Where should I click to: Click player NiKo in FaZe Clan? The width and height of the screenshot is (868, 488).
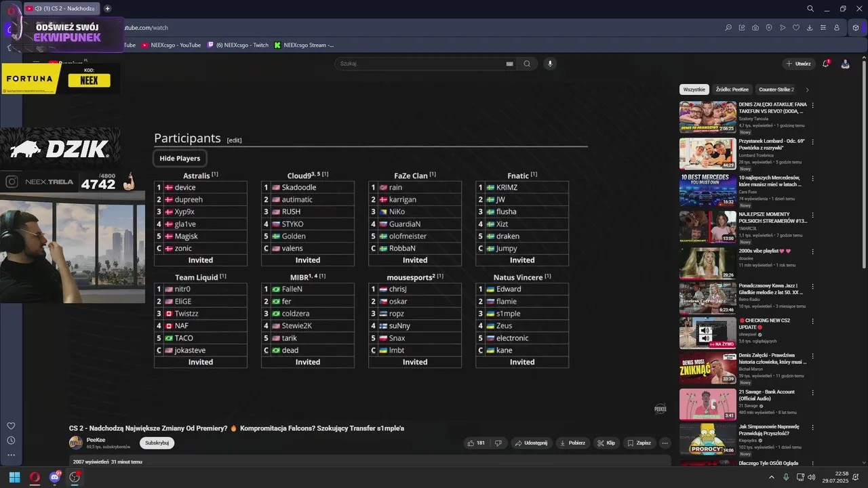(x=397, y=212)
